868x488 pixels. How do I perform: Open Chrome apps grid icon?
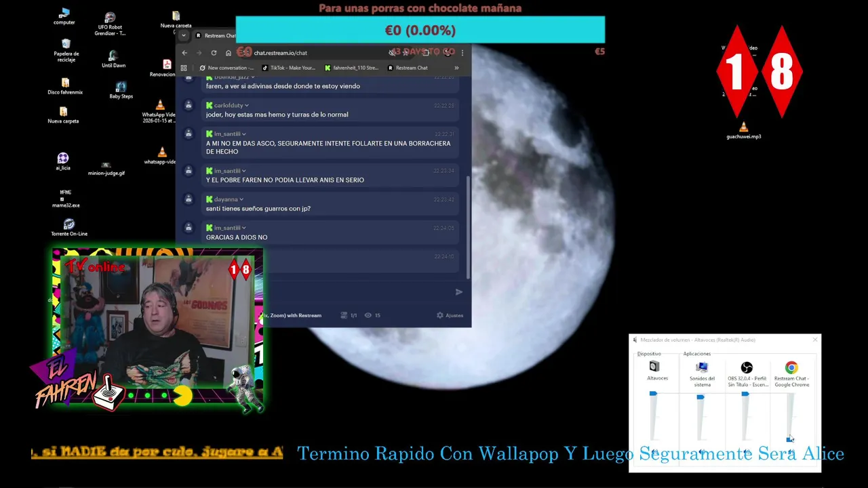point(184,68)
